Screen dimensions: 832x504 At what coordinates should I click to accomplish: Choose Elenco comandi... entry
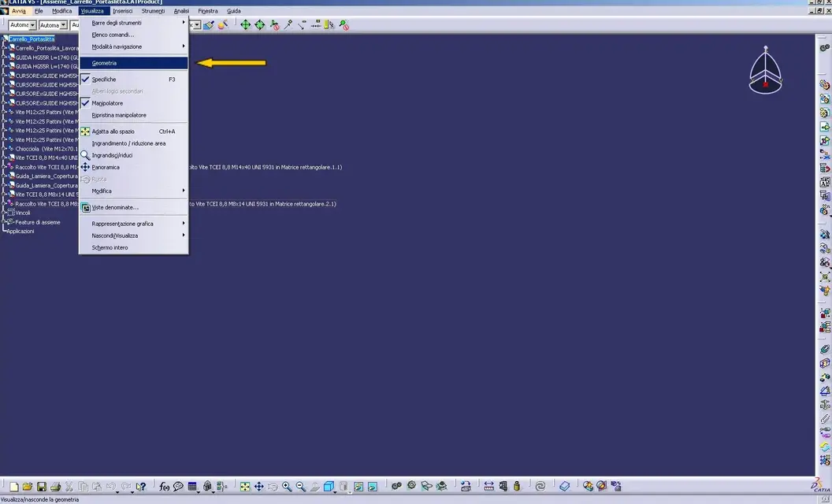[133, 35]
